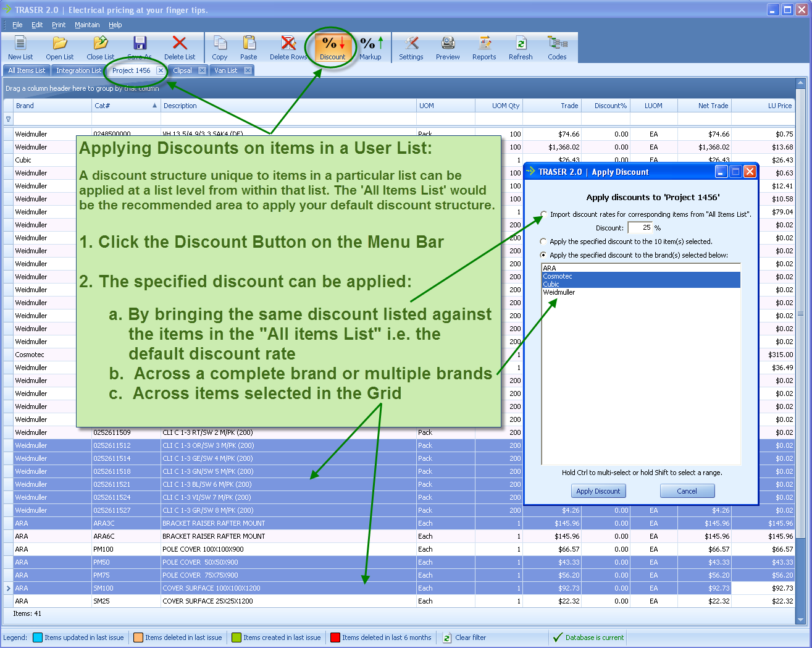Select ARA in the brand list
Viewport: 812px width, 648px height.
[641, 268]
